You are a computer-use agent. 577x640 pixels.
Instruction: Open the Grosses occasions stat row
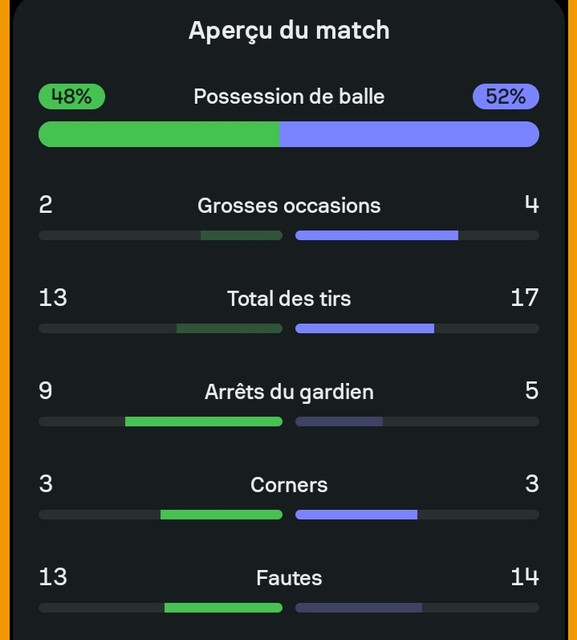click(289, 217)
